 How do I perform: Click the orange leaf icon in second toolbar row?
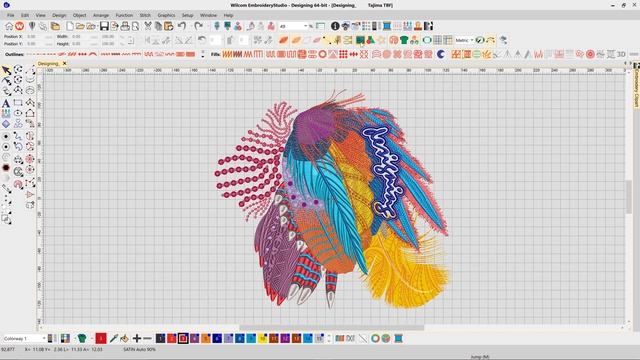point(283,40)
